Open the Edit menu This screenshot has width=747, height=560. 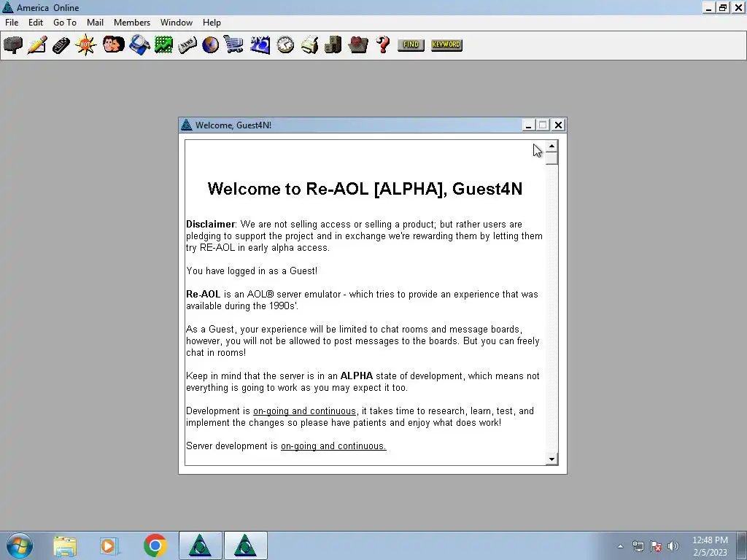(x=36, y=23)
